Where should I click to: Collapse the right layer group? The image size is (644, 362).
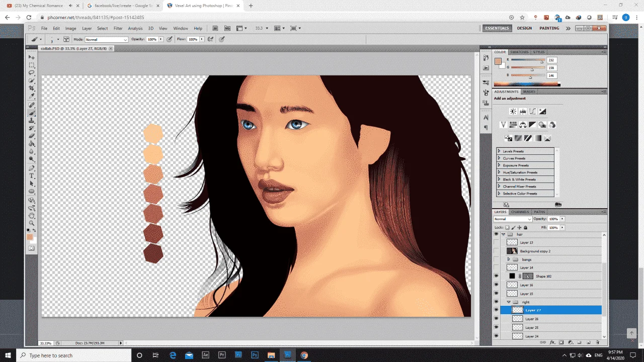[509, 302]
